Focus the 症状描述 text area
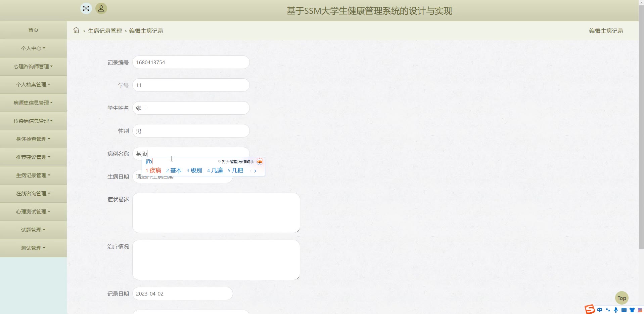The width and height of the screenshot is (644, 314). (x=216, y=213)
